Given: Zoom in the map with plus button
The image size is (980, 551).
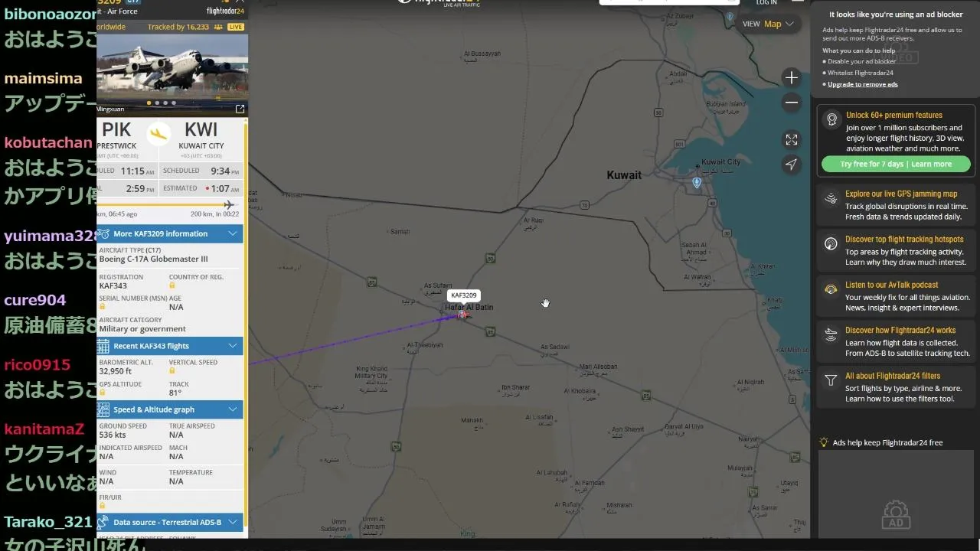Looking at the screenshot, I should tap(792, 77).
